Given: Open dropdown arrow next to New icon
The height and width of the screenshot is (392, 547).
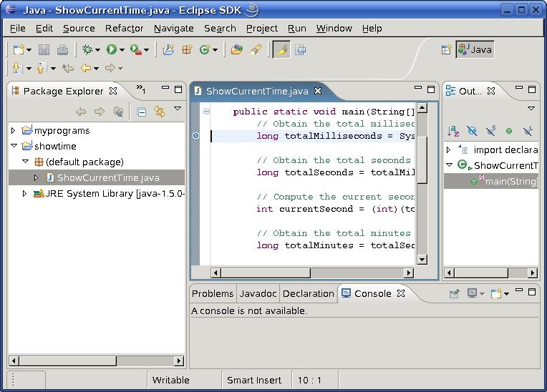Looking at the screenshot, I should click(x=29, y=50).
